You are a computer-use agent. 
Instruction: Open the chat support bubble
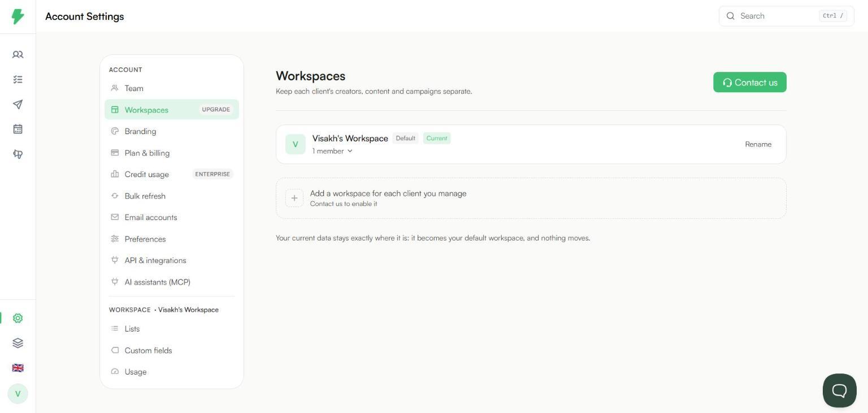click(x=839, y=390)
